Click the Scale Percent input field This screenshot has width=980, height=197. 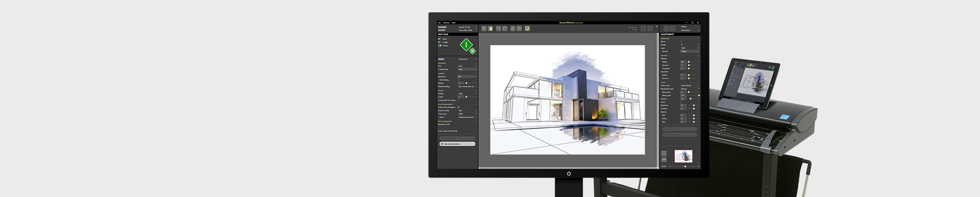690,51
